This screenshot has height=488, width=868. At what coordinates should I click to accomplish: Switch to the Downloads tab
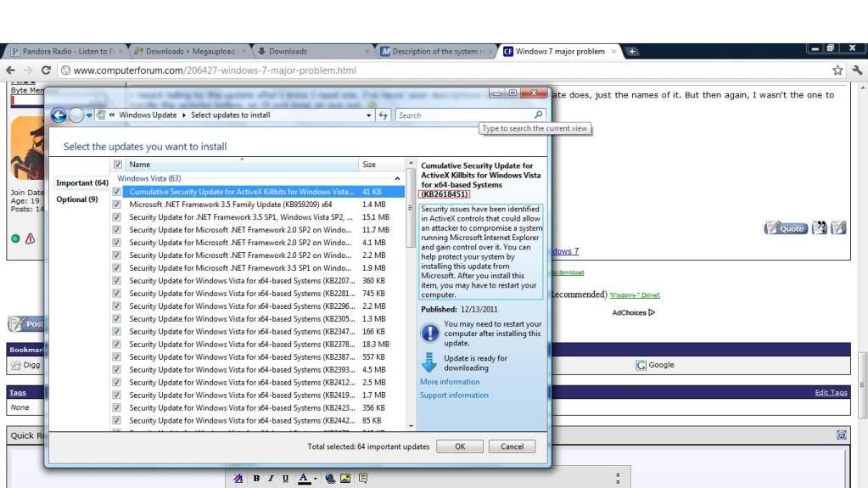click(x=313, y=52)
